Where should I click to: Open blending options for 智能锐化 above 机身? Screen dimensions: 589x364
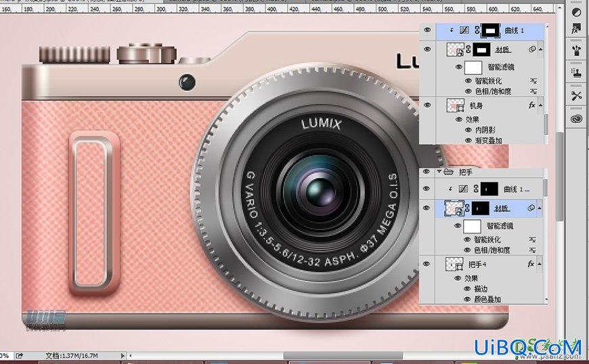[x=533, y=81]
